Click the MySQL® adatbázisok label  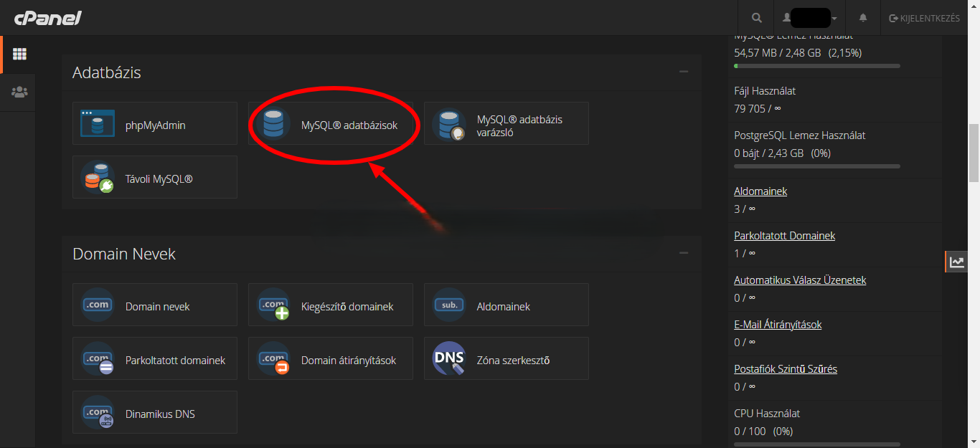tap(349, 125)
